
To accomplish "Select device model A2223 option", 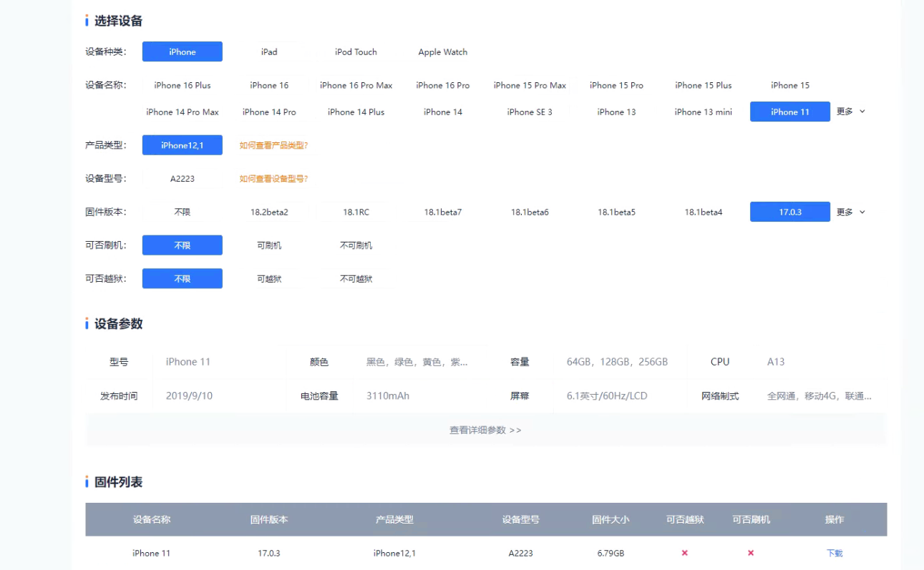I will [183, 179].
